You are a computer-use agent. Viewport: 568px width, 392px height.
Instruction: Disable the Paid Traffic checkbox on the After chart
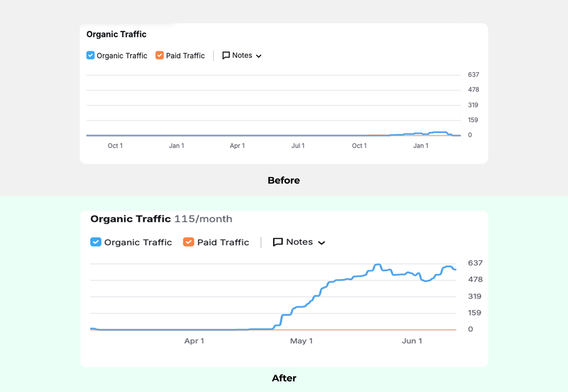click(x=189, y=242)
